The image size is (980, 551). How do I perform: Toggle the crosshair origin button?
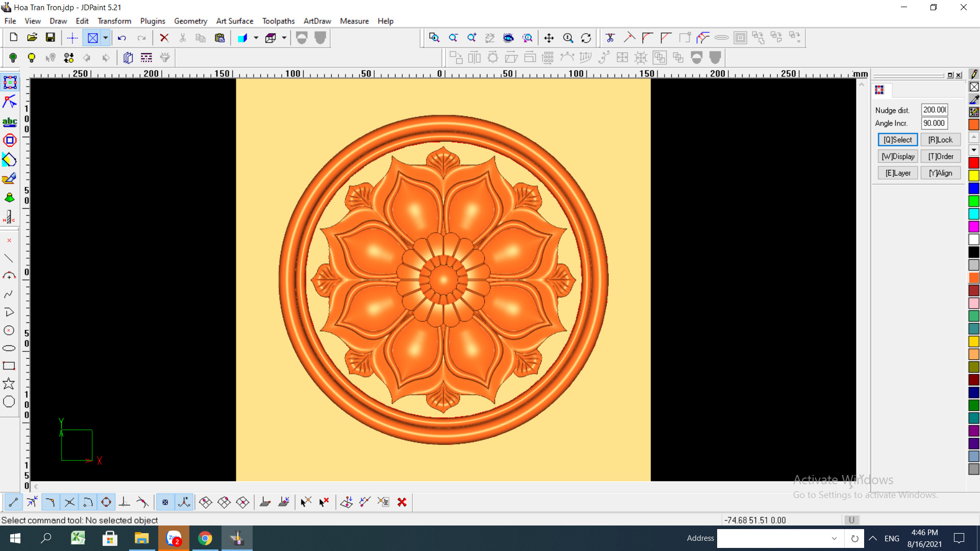pos(72,38)
